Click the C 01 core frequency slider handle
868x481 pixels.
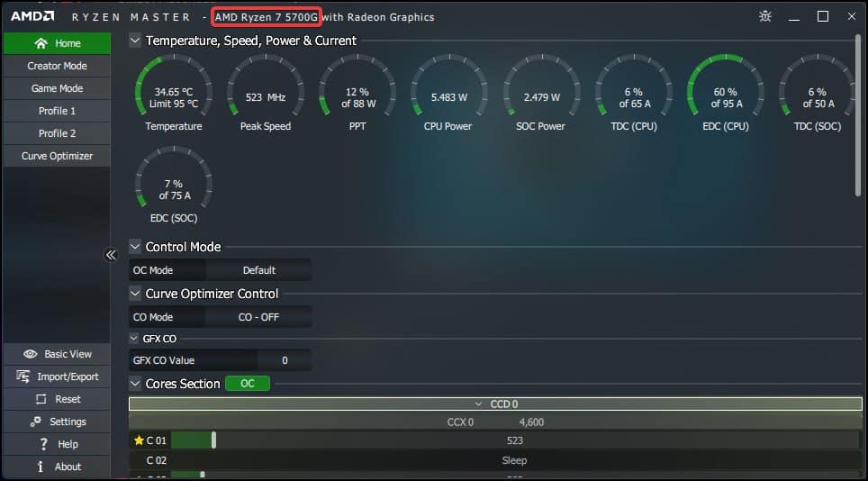(x=213, y=440)
